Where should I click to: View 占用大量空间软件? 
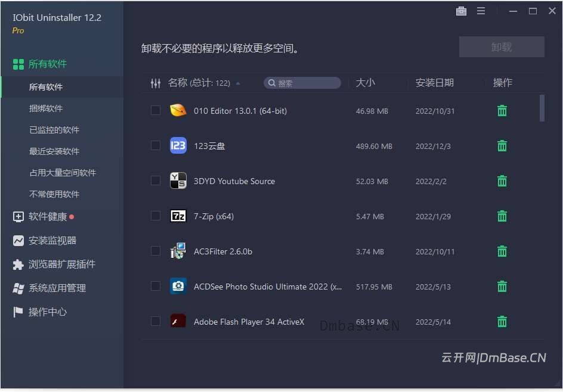tap(63, 173)
